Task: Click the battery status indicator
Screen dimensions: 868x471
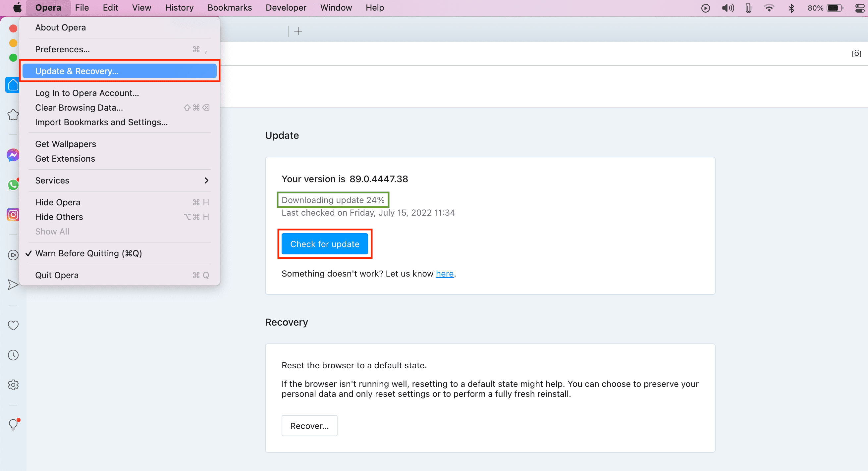Action: [825, 8]
